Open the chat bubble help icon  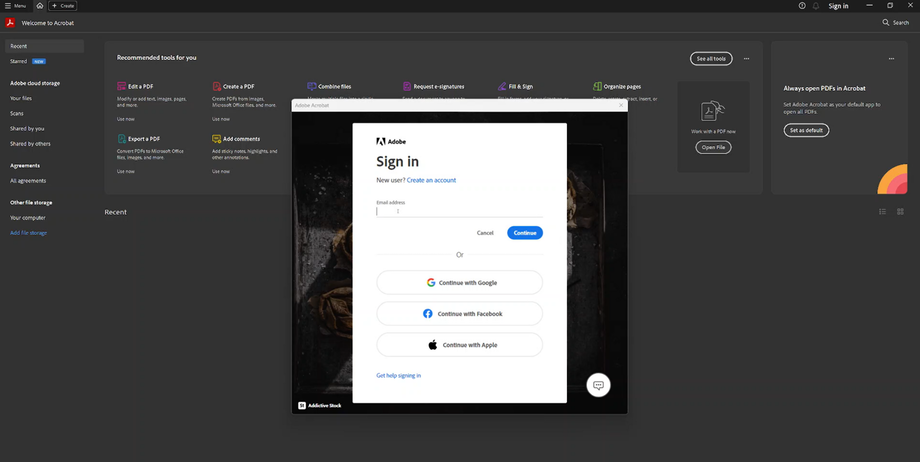598,386
